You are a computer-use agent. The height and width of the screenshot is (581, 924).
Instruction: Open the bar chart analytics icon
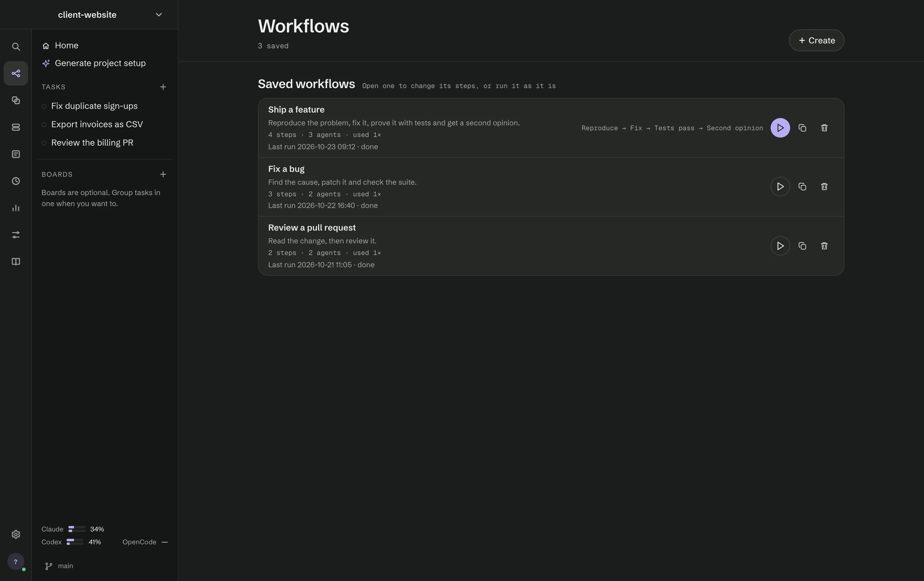[x=16, y=208]
